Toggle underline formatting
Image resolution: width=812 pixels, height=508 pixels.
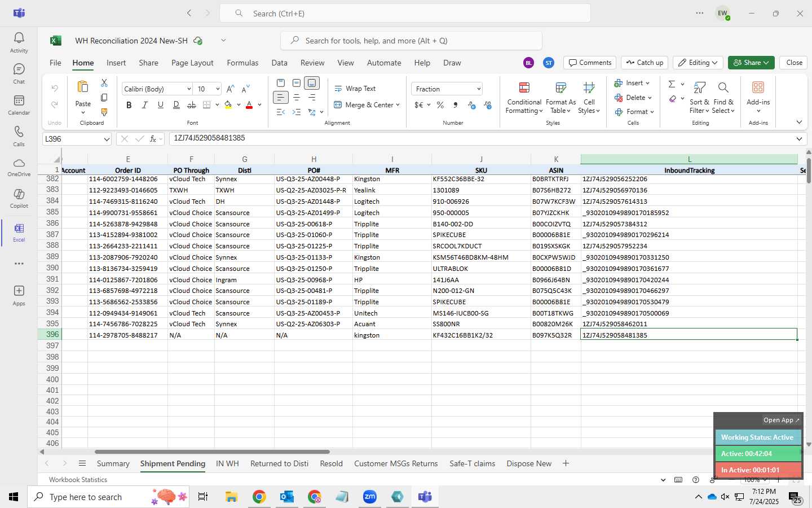pos(161,105)
